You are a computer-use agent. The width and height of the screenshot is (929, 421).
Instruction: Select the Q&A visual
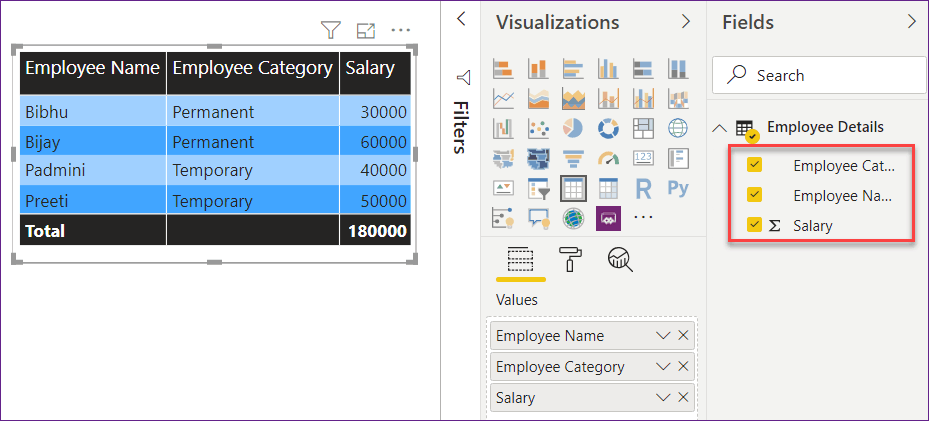coord(538,218)
